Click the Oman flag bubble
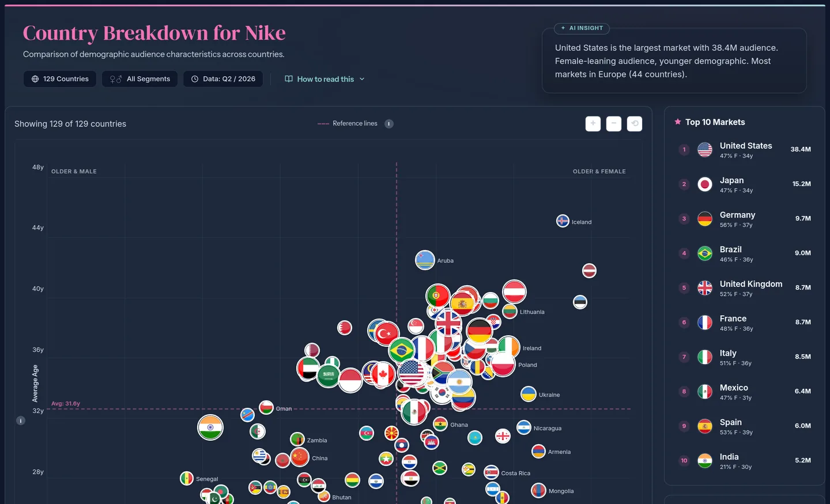 pyautogui.click(x=266, y=408)
